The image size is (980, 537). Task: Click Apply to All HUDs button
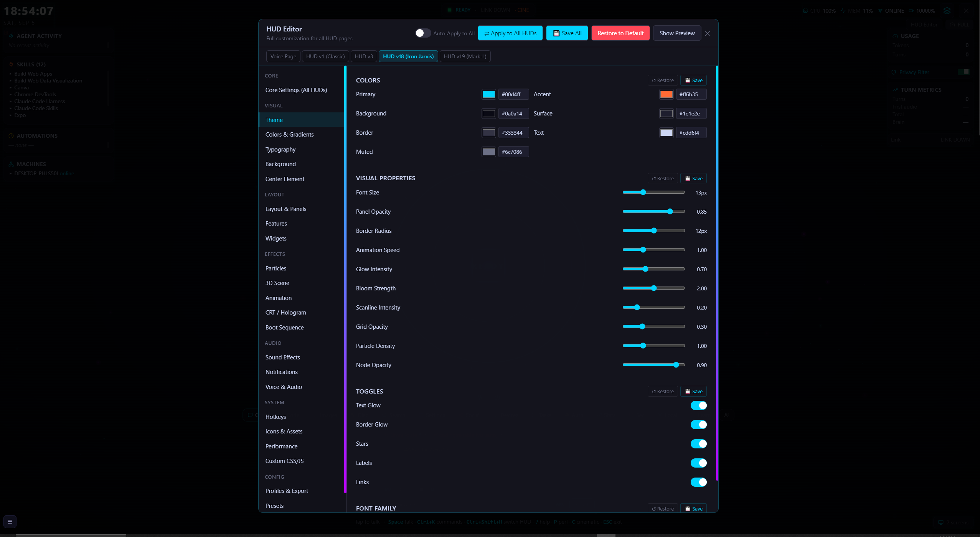(x=510, y=33)
